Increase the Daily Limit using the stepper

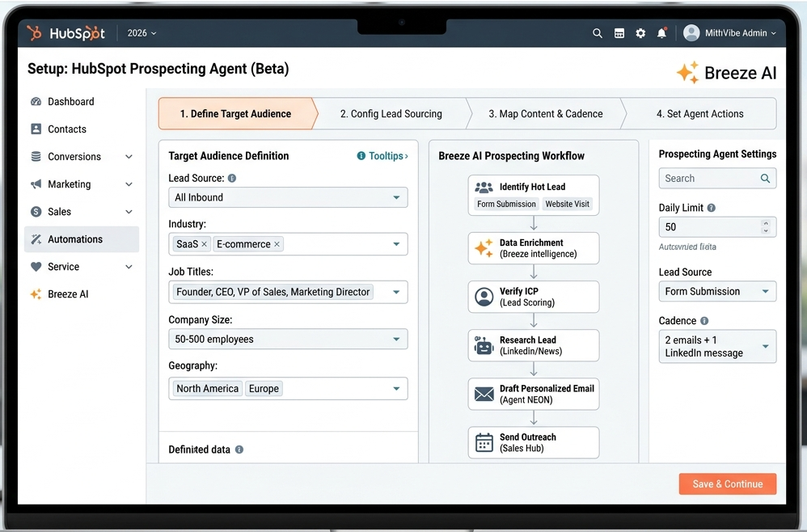pyautogui.click(x=767, y=222)
